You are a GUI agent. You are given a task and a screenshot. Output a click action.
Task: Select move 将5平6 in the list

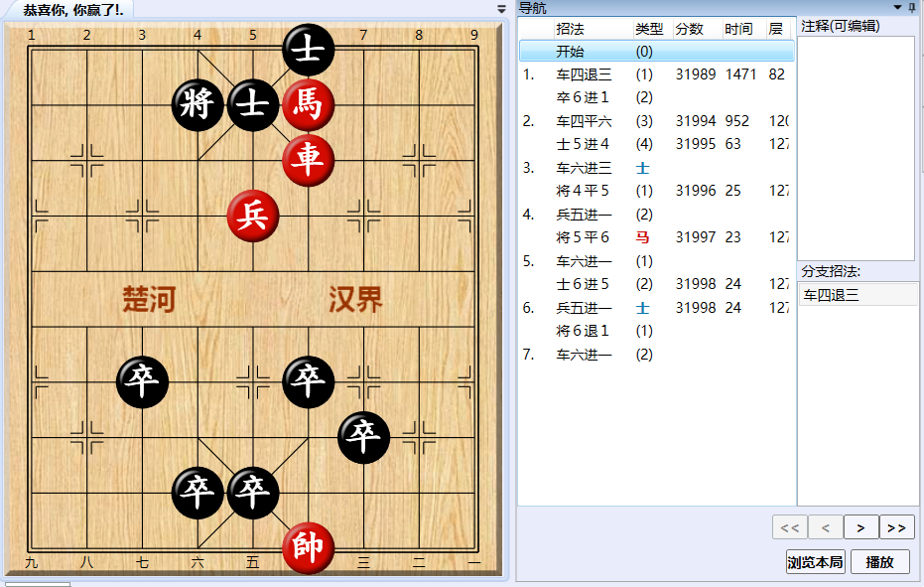(x=580, y=236)
